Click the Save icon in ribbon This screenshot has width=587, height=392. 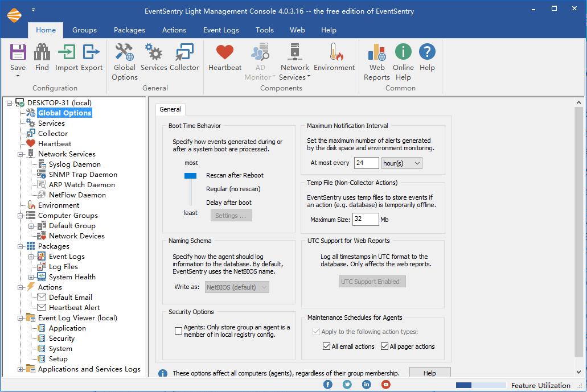pos(18,52)
